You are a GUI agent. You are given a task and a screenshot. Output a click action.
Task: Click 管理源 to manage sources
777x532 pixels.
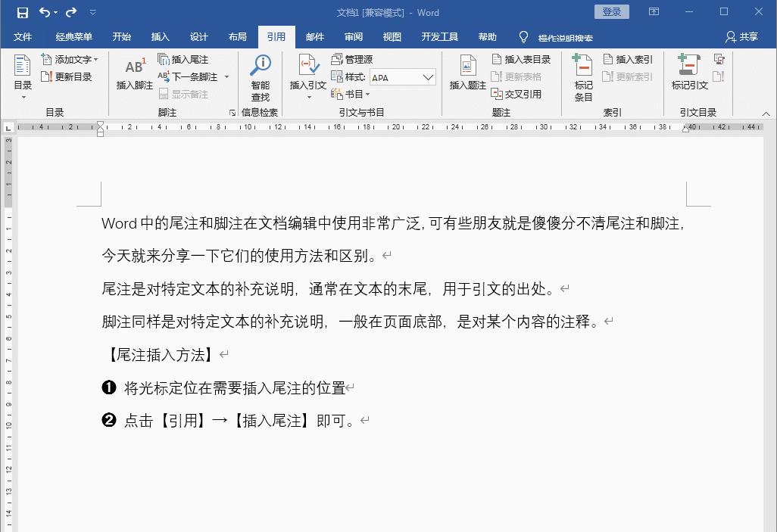click(352, 60)
